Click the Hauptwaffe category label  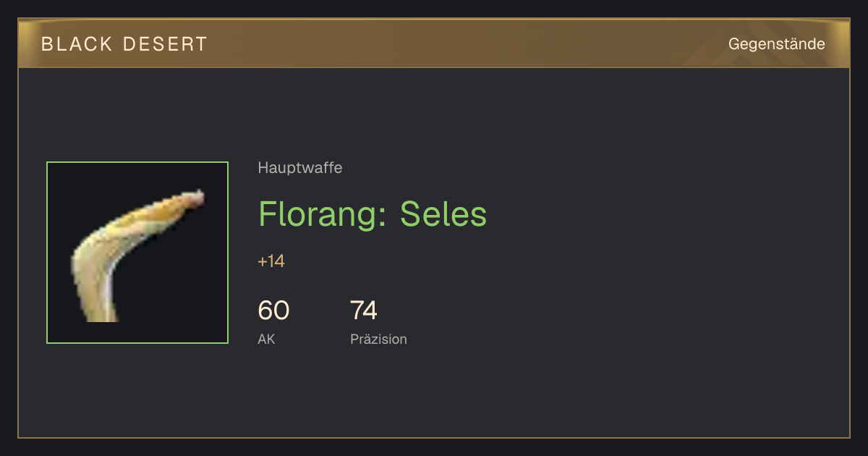[x=300, y=168]
